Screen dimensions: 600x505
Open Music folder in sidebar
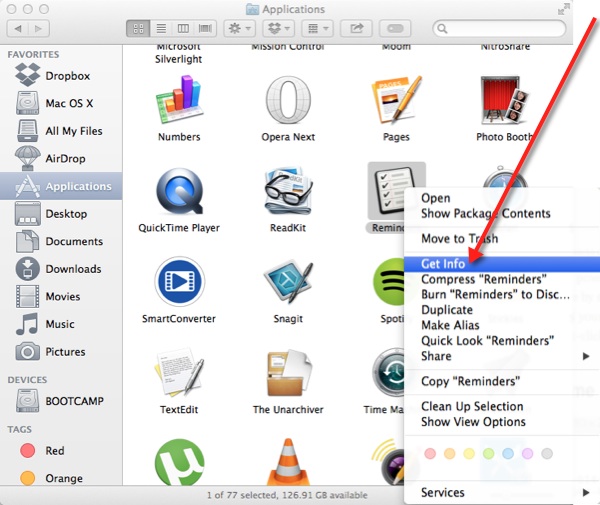[61, 324]
